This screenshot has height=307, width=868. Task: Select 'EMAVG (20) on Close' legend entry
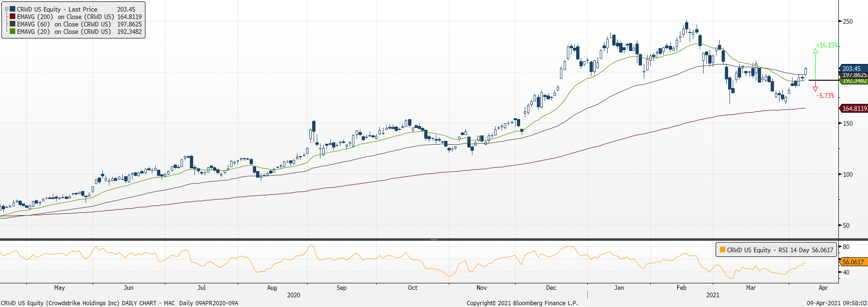pos(64,32)
